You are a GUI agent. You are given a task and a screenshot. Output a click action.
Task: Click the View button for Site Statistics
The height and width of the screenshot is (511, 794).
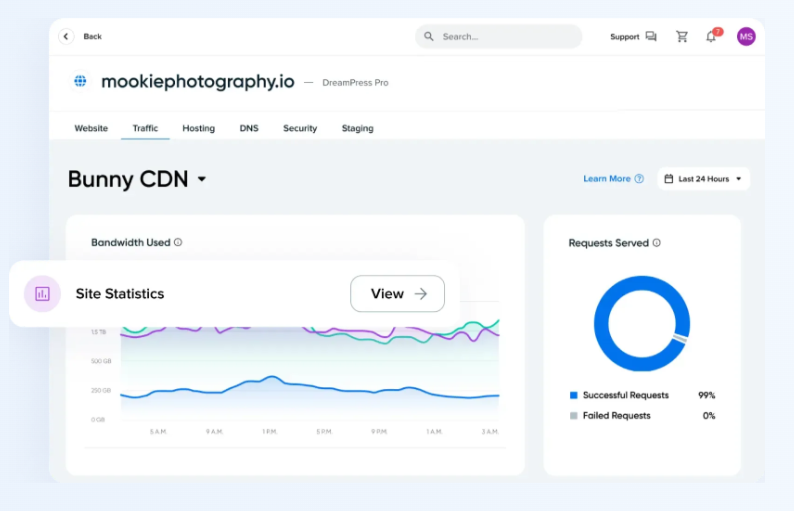click(397, 294)
